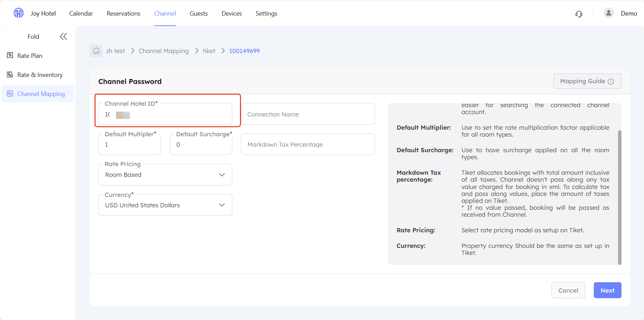The image size is (644, 320).
Task: Click the help panel vertical scrollbar
Action: click(x=619, y=198)
